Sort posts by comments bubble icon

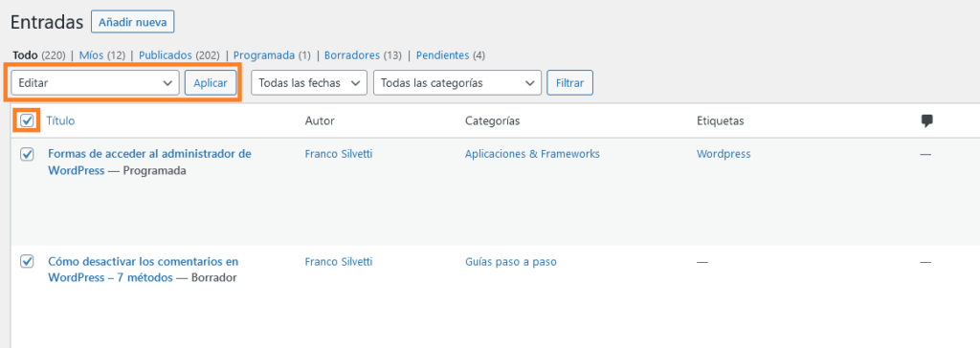(x=926, y=121)
